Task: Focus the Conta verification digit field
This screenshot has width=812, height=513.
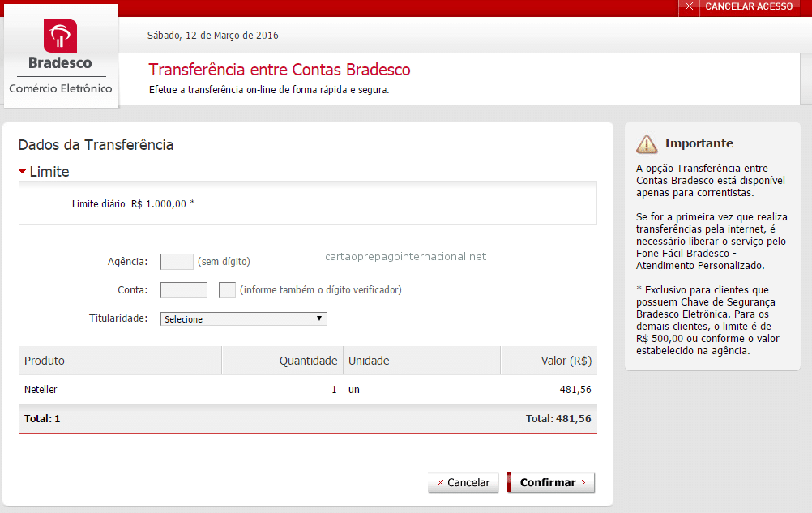Action: point(228,290)
